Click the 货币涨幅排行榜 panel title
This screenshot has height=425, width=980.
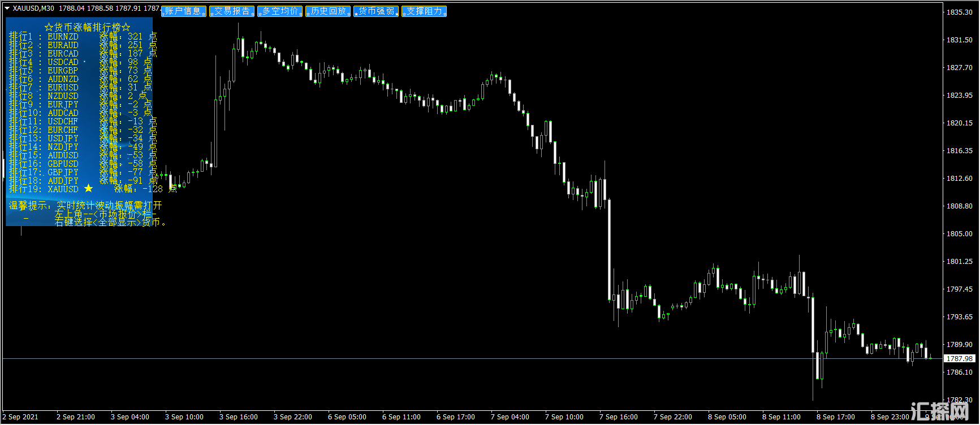pyautogui.click(x=87, y=27)
